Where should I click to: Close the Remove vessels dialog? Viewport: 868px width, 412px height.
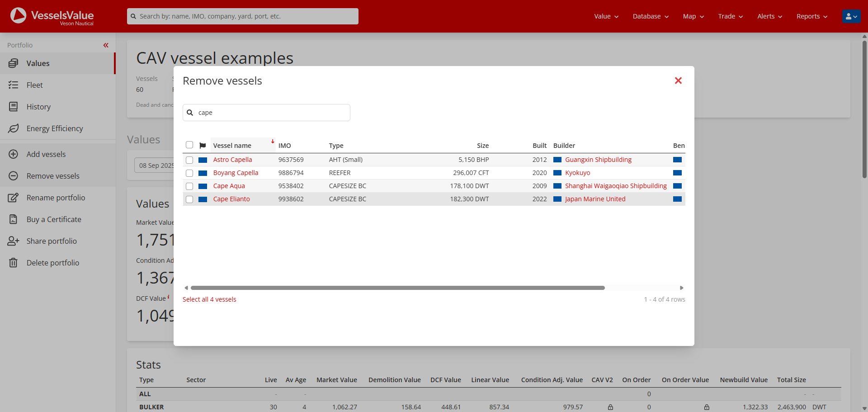678,81
